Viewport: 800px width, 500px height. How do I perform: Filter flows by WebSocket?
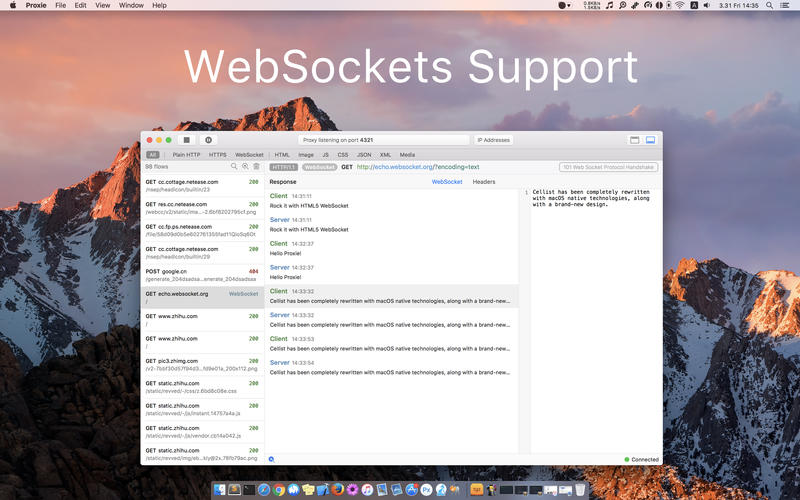[249, 155]
